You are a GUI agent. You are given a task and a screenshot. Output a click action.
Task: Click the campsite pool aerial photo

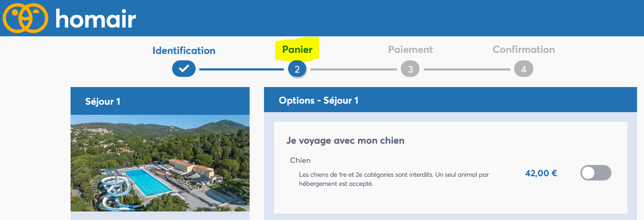pyautogui.click(x=160, y=163)
